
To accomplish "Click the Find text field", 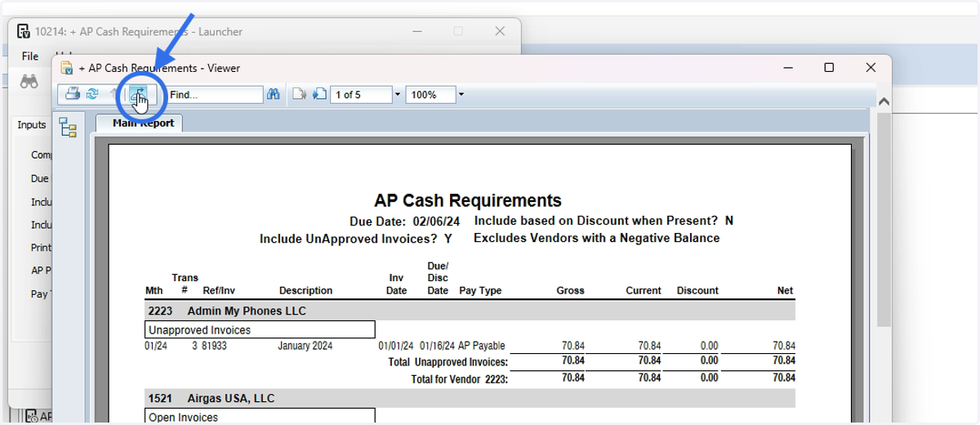I will pos(215,95).
